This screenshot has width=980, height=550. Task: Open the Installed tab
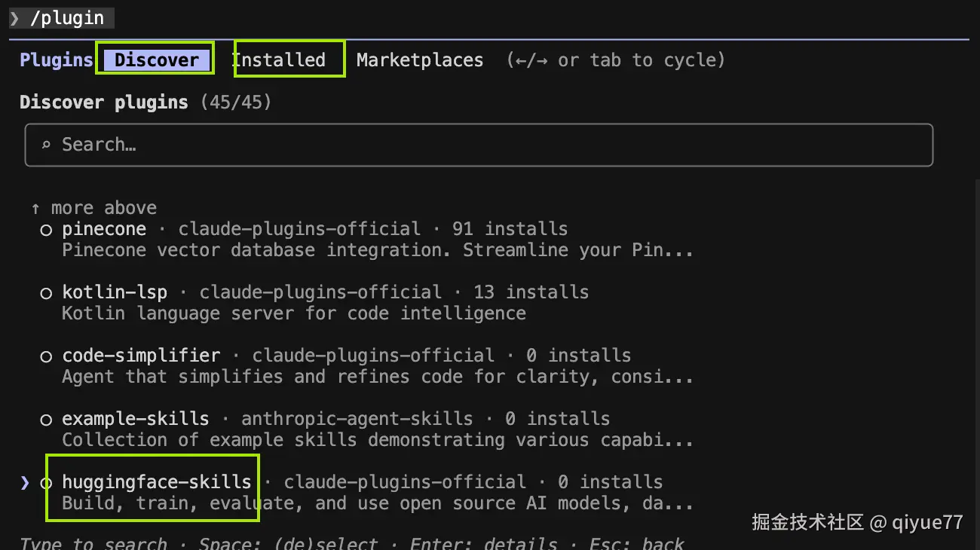click(x=279, y=60)
